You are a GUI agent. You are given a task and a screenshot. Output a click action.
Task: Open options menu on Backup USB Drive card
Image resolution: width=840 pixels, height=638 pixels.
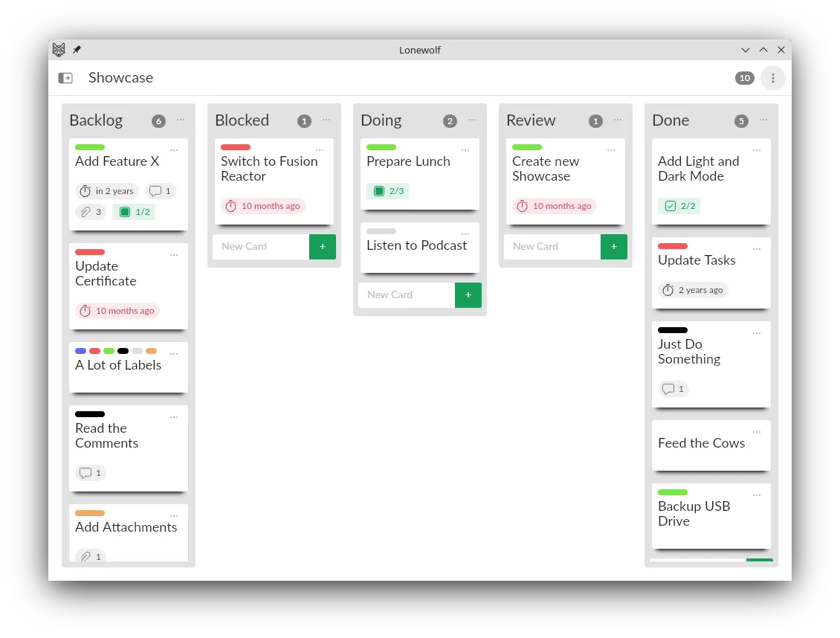point(757,495)
